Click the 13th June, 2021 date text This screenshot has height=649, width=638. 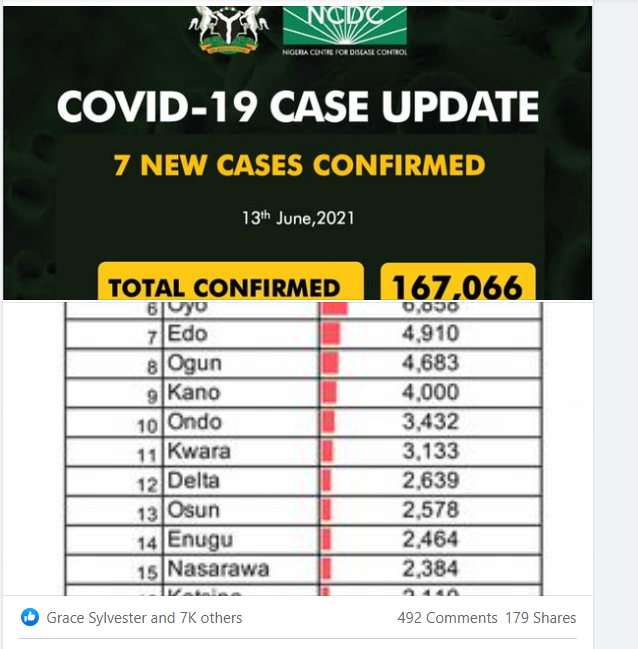point(298,218)
